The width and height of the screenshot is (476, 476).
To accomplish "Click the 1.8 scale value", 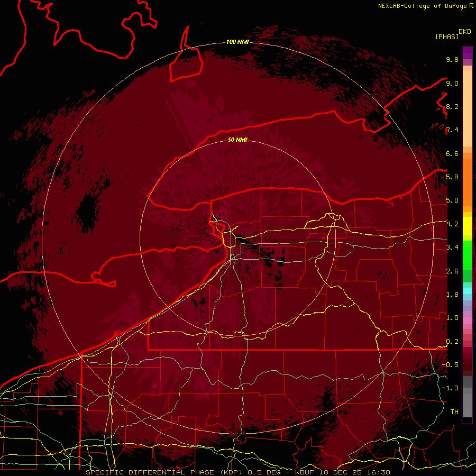I will click(452, 294).
